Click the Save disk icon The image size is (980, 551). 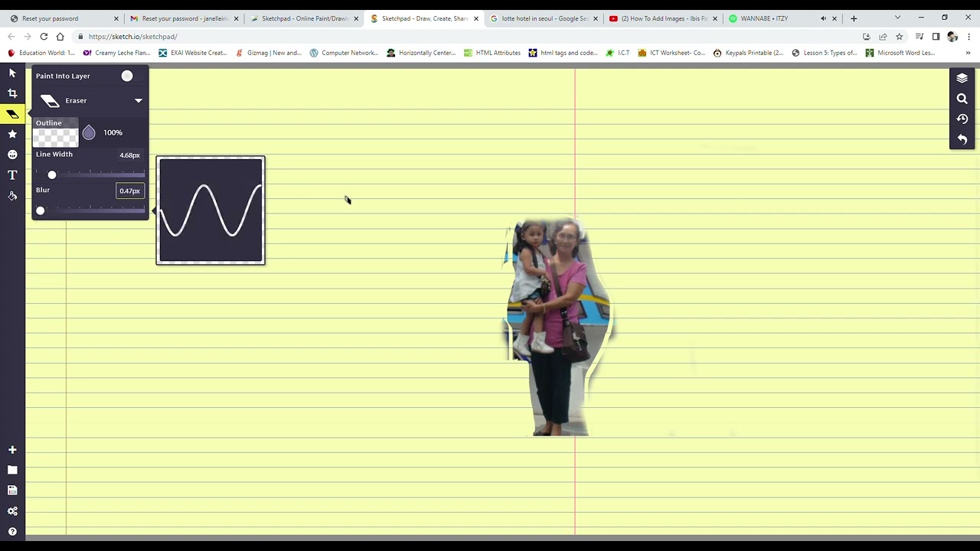click(12, 491)
